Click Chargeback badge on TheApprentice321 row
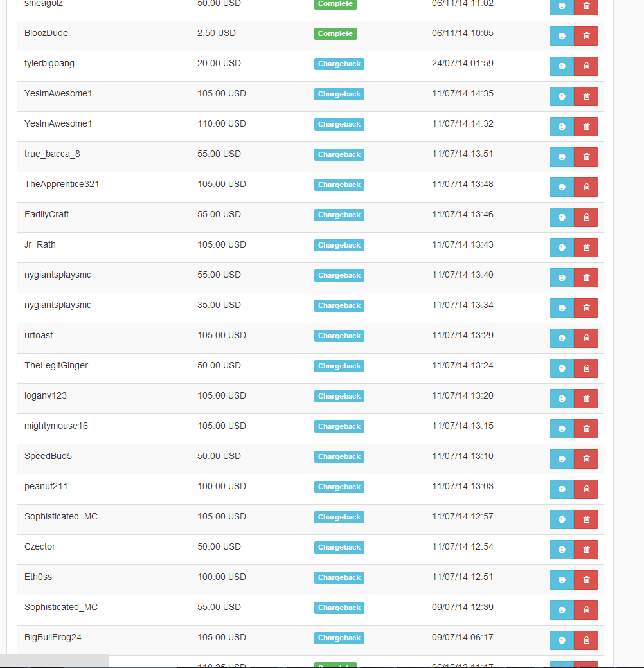644x668 pixels. pos(339,185)
